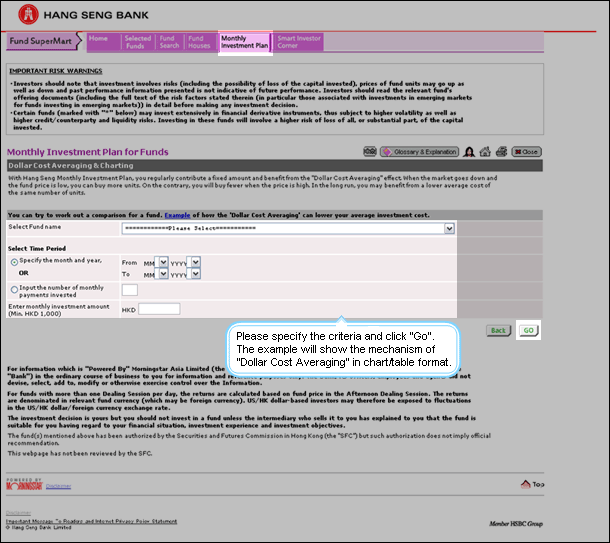Viewport: 610px width, 543px height.
Task: Open the Smart Investor Corner tab
Action: 299,42
